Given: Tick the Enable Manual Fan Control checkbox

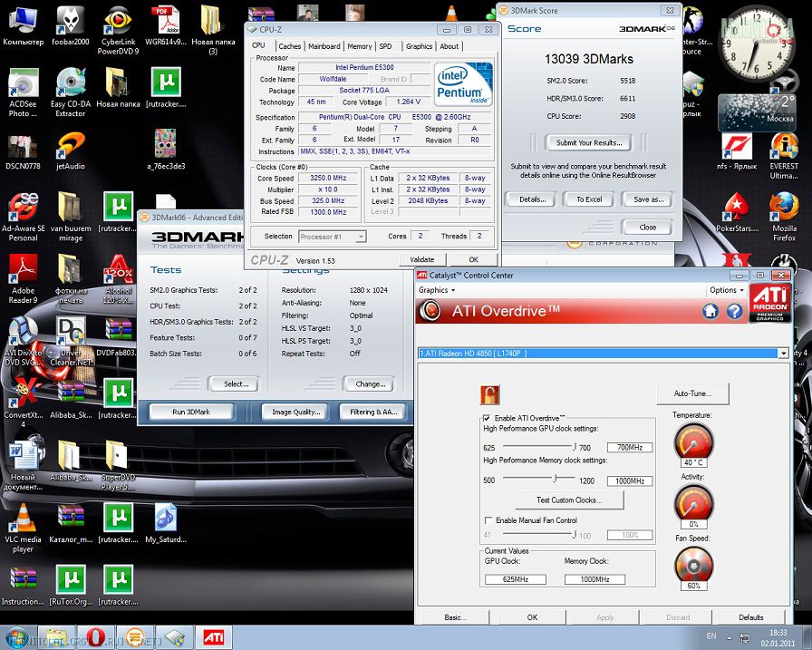Looking at the screenshot, I should [x=488, y=520].
